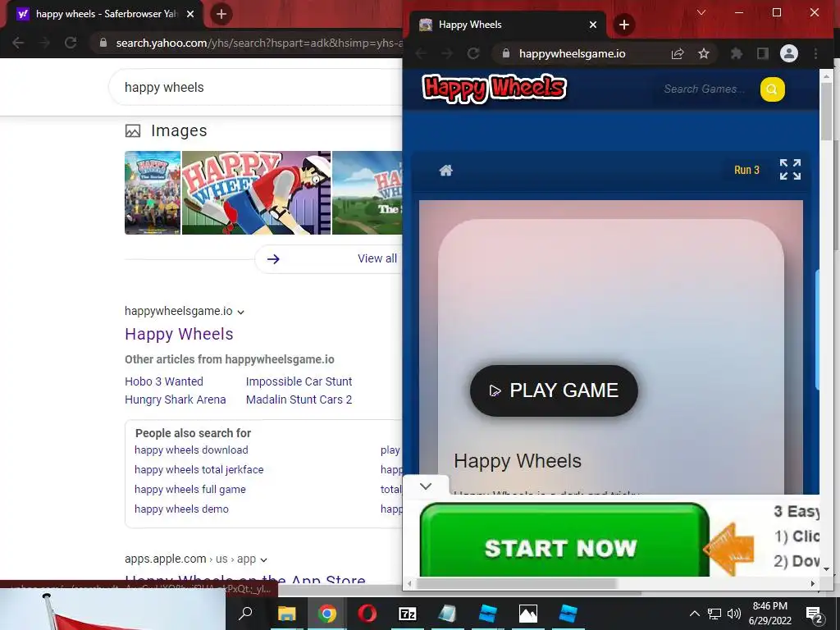This screenshot has height=630, width=840.
Task: Share this page icon in address bar
Action: (x=677, y=53)
